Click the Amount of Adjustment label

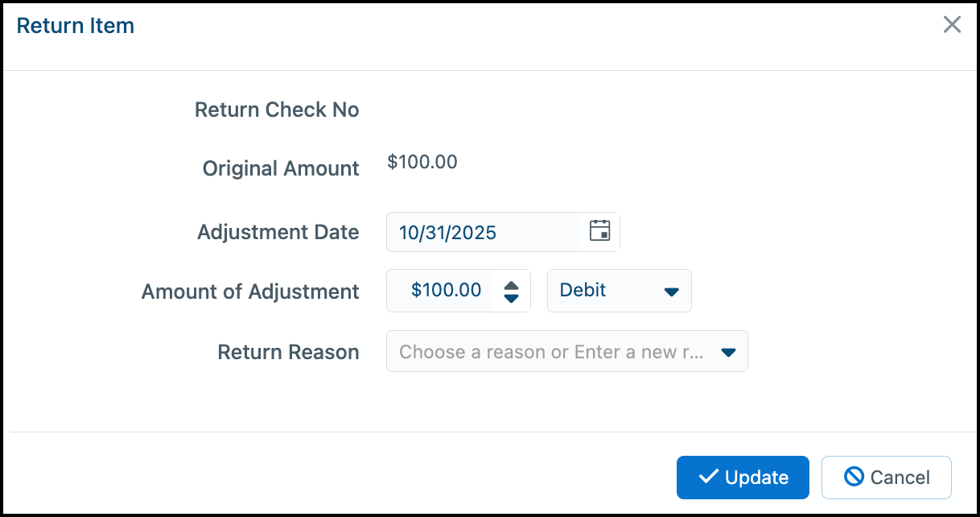pos(250,292)
